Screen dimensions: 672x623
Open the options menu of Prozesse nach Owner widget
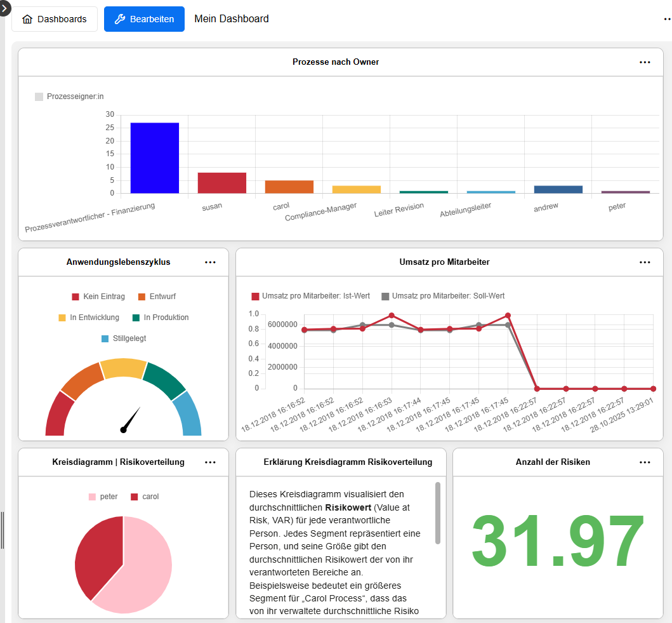point(645,62)
